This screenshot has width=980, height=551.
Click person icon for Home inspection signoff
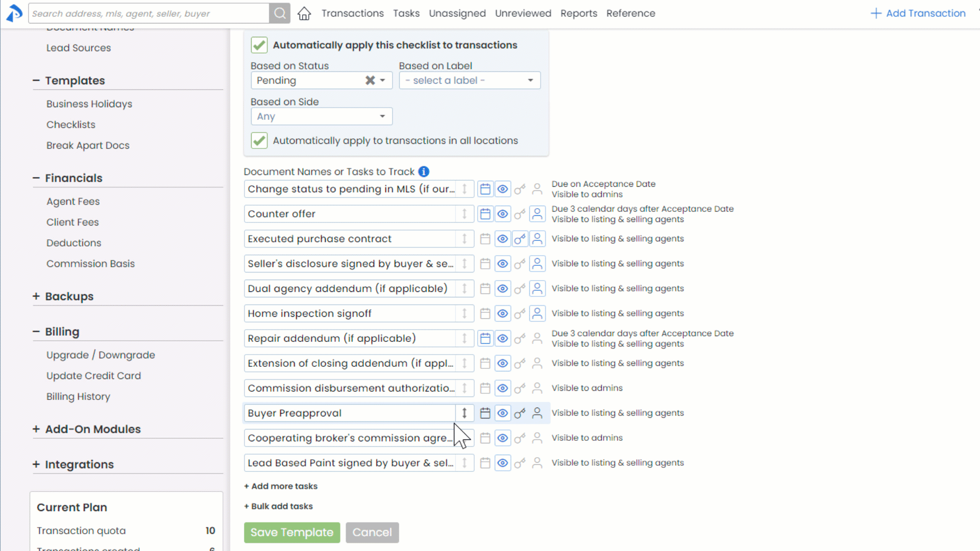(537, 314)
